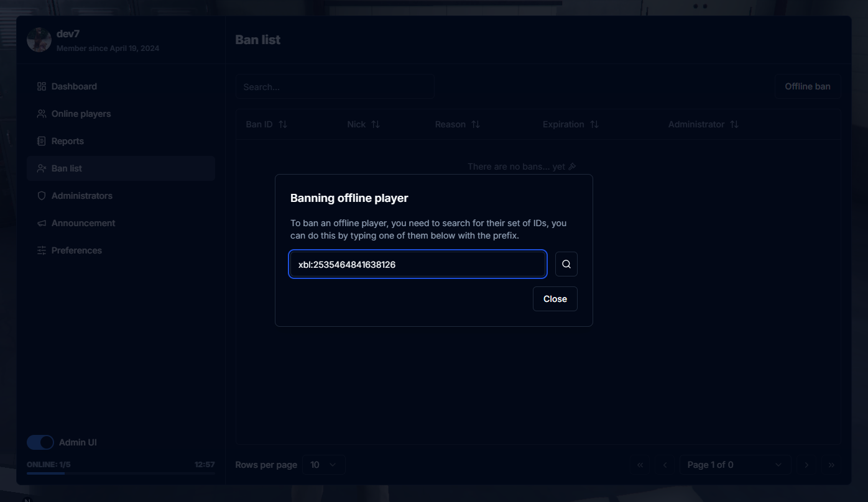Open the Reports section
This screenshot has height=502, width=868.
click(68, 141)
